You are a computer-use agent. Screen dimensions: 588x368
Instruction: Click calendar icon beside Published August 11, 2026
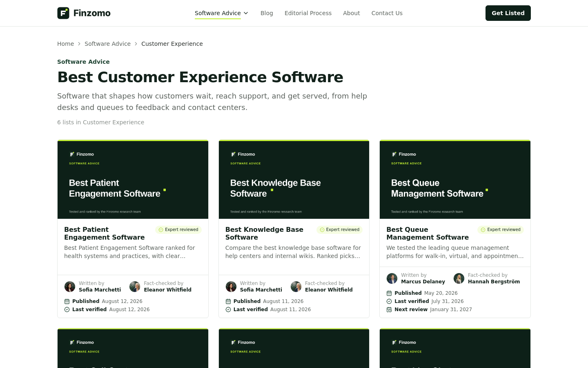tap(228, 301)
